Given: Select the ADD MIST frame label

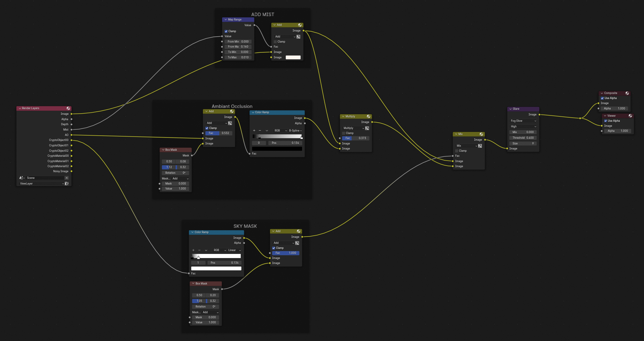Looking at the screenshot, I should coord(263,15).
